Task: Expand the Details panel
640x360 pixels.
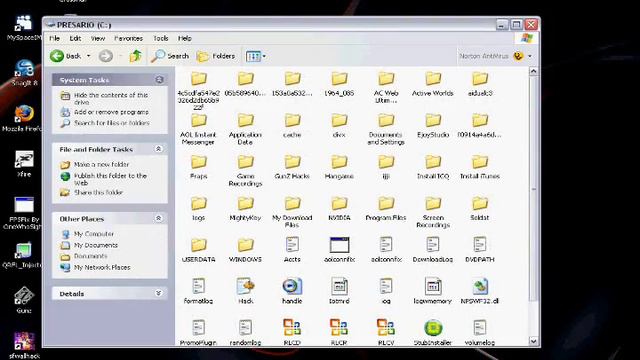Action: tap(158, 293)
